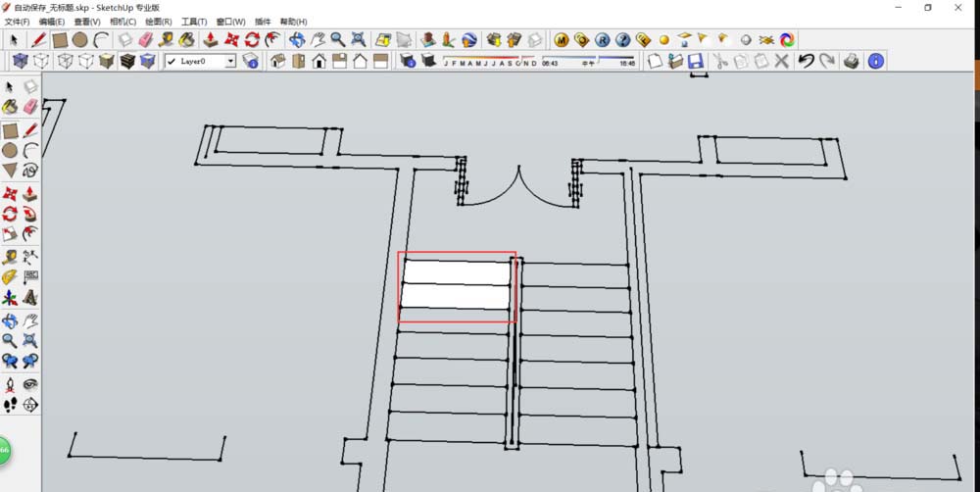This screenshot has height=492, width=980.
Task: Toggle shadows display on/off
Action: coord(428,61)
